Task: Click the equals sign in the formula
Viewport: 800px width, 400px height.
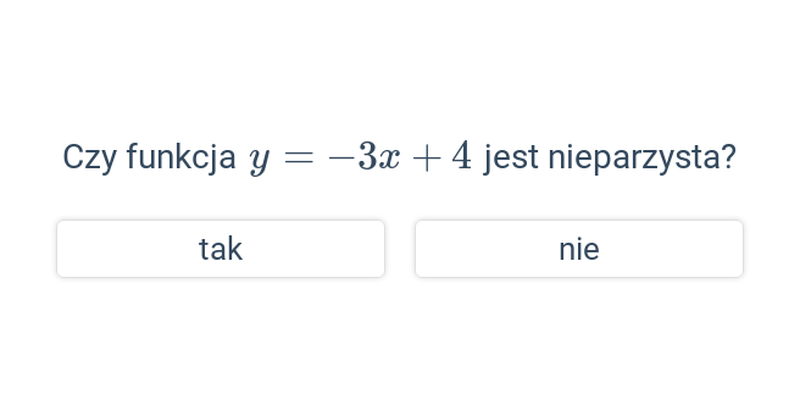Action: [298, 158]
